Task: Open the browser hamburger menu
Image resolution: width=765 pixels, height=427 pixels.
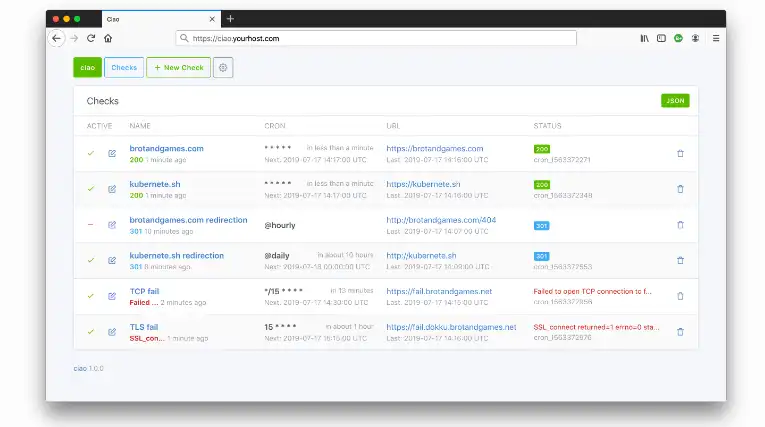Action: (x=716, y=38)
